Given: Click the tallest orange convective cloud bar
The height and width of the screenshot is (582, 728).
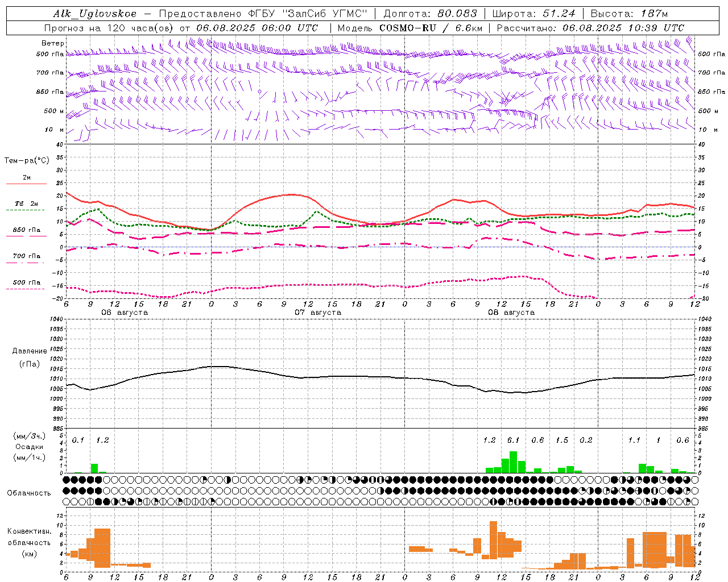Looking at the screenshot, I should pyautogui.click(x=493, y=540).
